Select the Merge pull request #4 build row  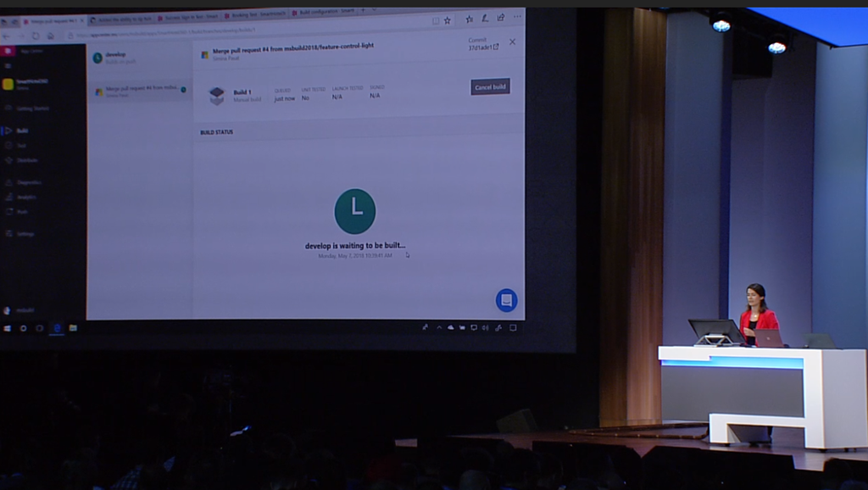point(140,91)
